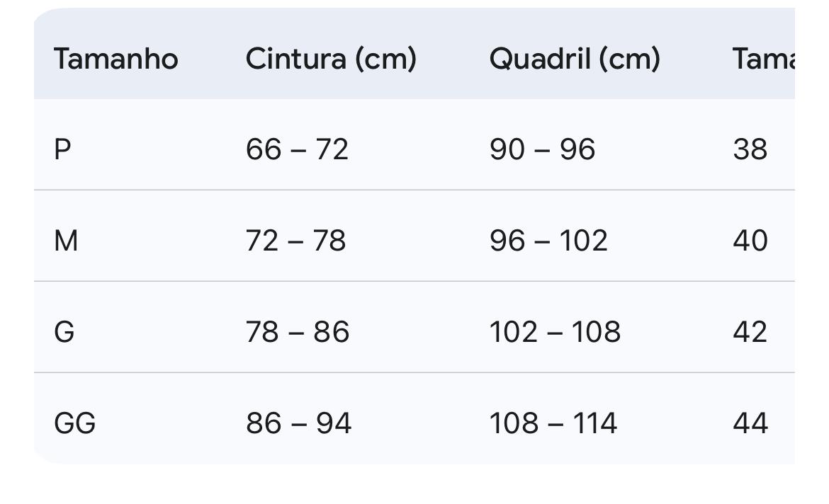Click the number 40 cell
Viewport: 829px width, 504px height.
pos(750,241)
